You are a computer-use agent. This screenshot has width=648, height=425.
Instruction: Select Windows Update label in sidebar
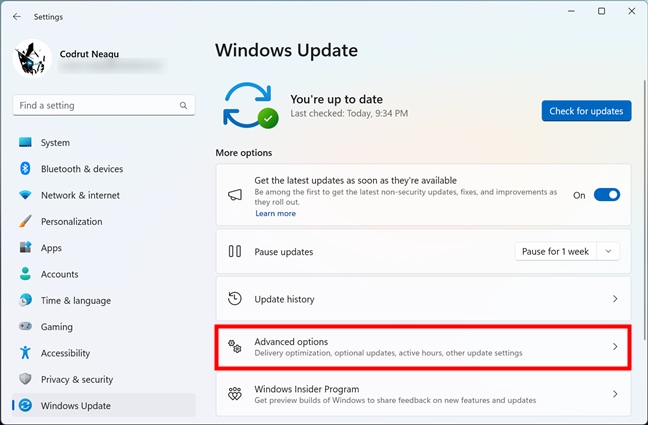coord(76,406)
